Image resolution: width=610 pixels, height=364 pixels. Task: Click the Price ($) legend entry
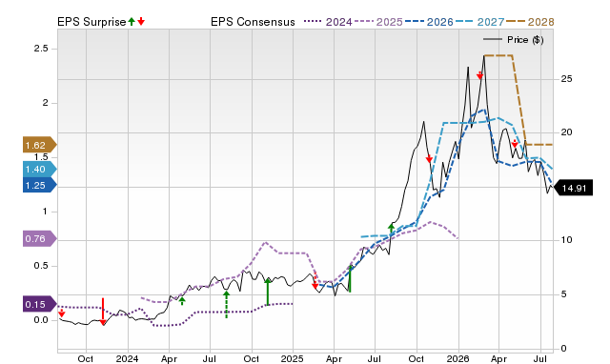[514, 40]
